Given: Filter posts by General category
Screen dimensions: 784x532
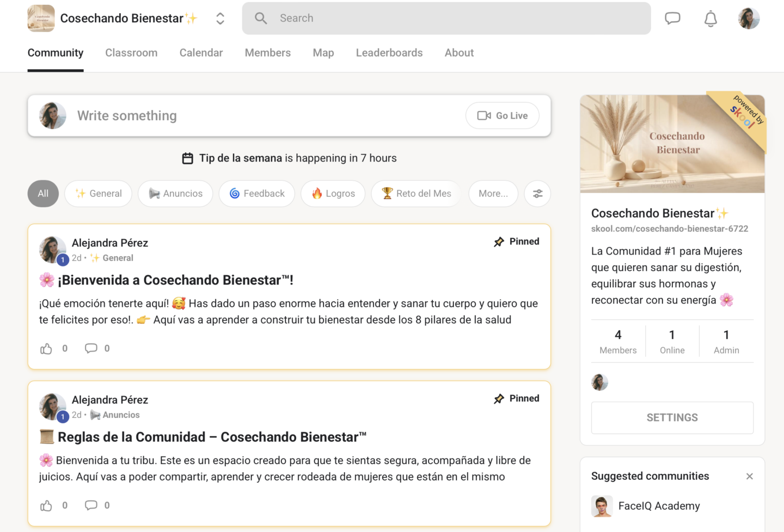Looking at the screenshot, I should pos(98,194).
